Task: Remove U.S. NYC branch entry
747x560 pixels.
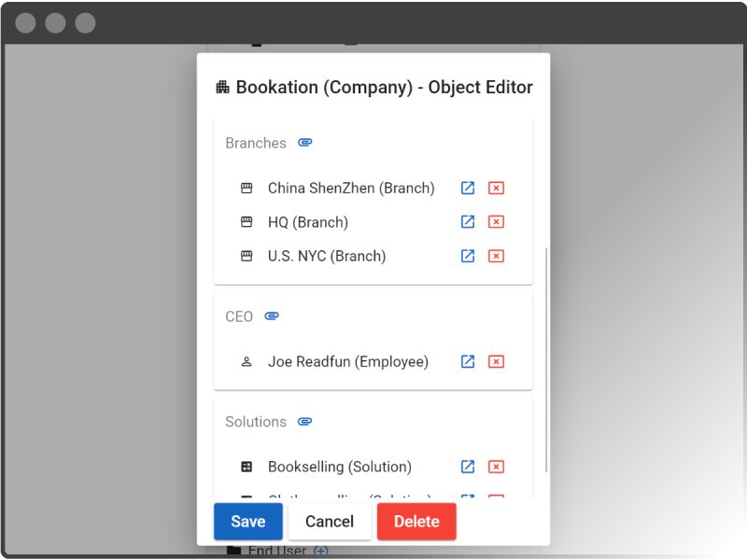Action: (x=496, y=256)
